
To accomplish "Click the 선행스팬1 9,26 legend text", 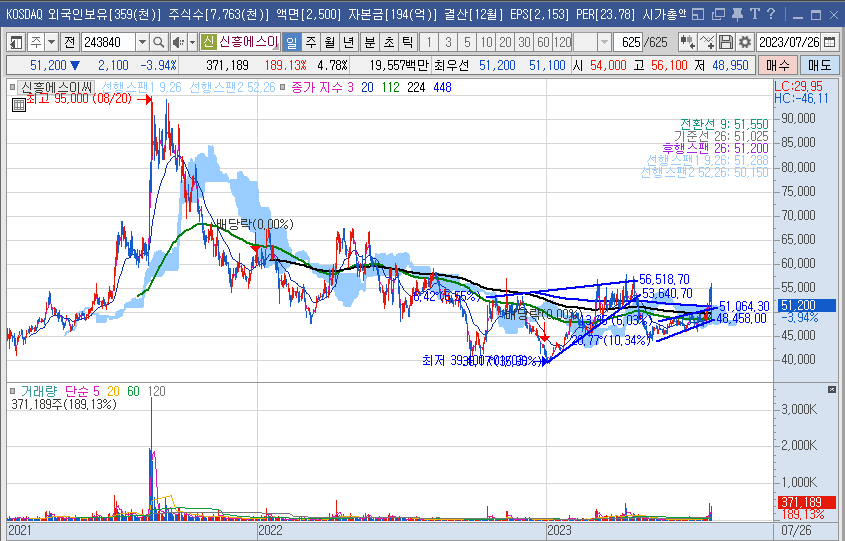I will [142, 87].
